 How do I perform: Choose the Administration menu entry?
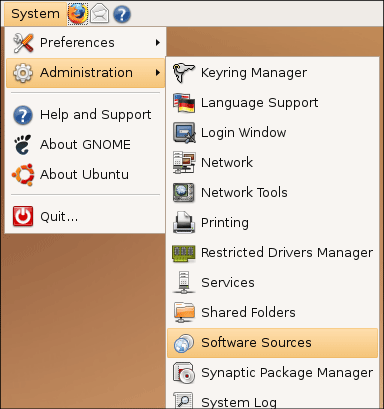tap(85, 73)
